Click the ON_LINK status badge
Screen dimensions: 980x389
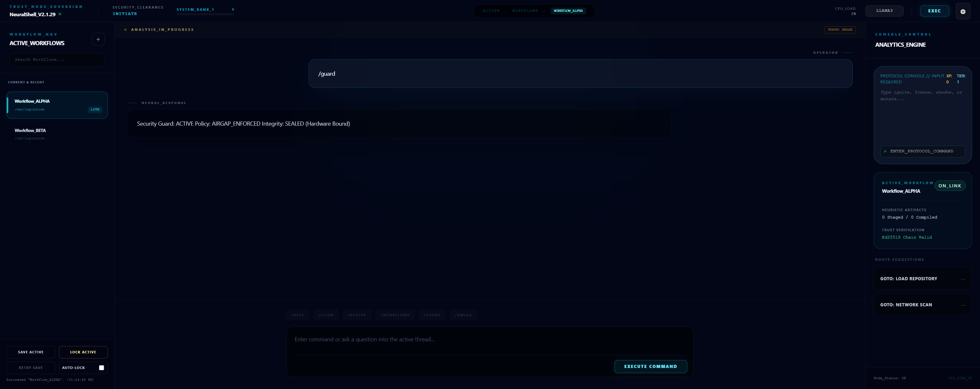click(949, 185)
